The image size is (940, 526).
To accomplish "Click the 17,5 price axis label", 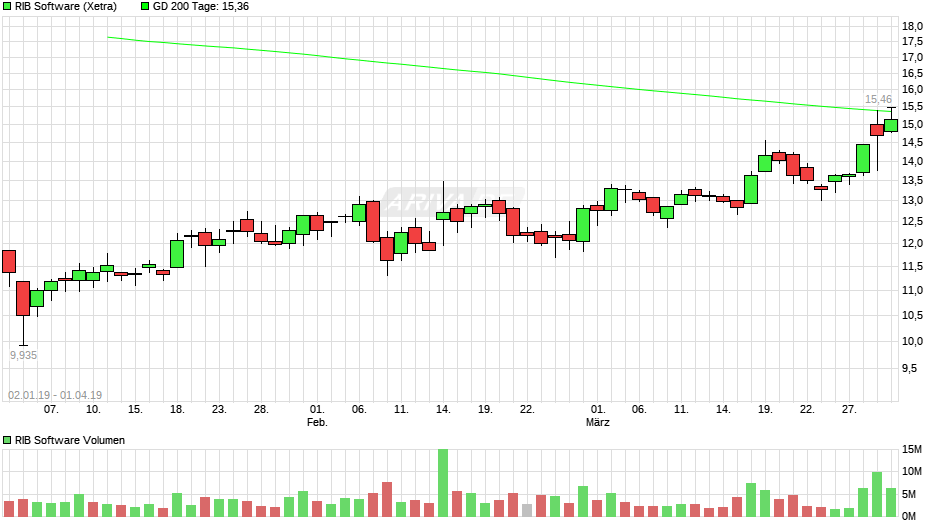I will coord(912,41).
